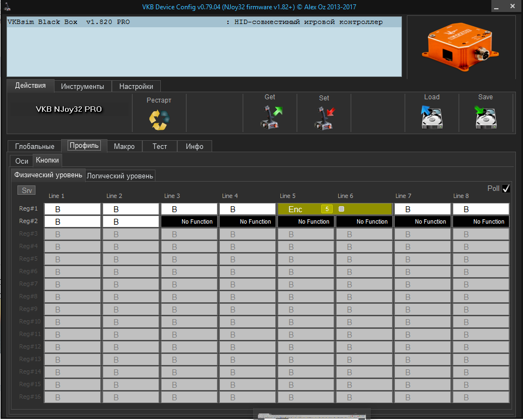Click Reg#2 Line 2 B cell
Image resolution: width=523 pixels, height=420 pixels.
pos(131,221)
